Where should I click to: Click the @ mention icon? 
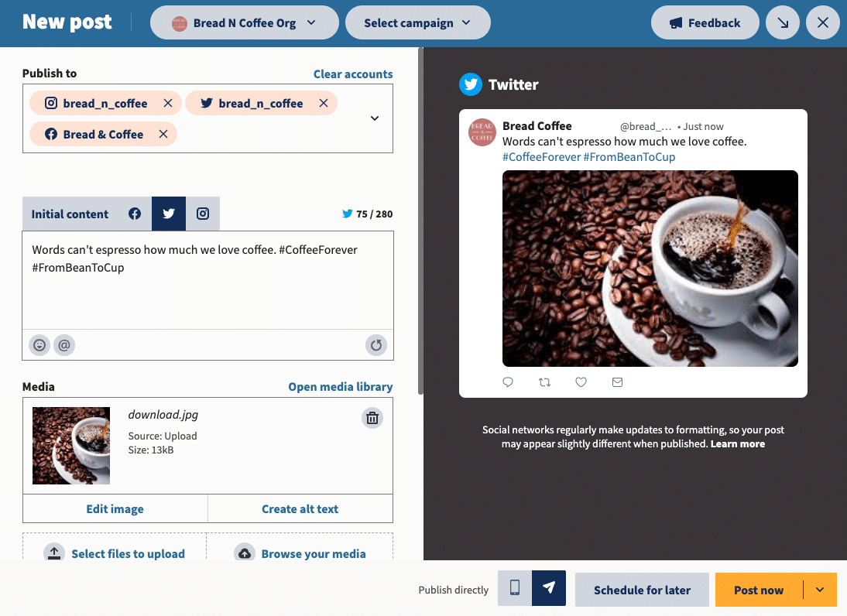click(64, 345)
